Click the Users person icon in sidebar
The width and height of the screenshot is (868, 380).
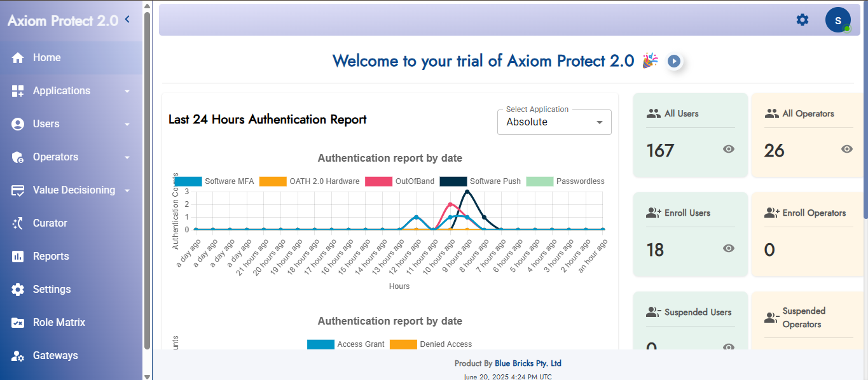(18, 124)
